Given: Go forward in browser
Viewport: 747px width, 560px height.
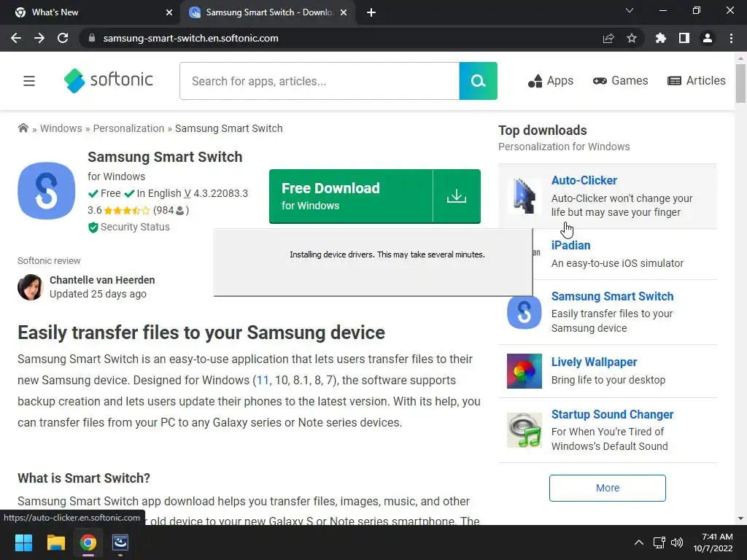Looking at the screenshot, I should pyautogui.click(x=39, y=38).
